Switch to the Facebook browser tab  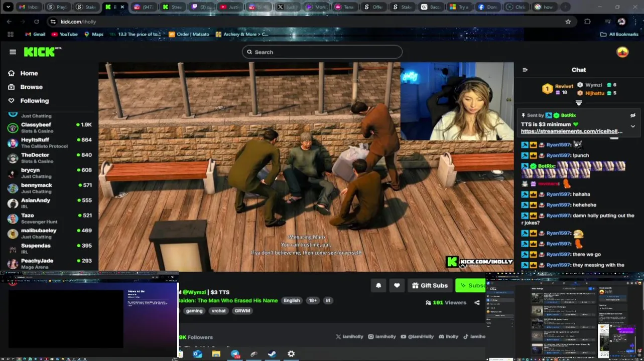[487, 7]
